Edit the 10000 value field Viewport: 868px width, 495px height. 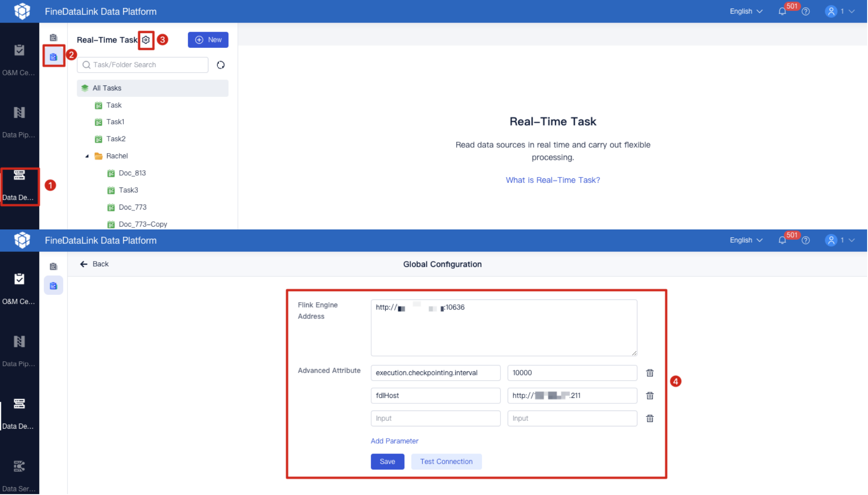[572, 373]
